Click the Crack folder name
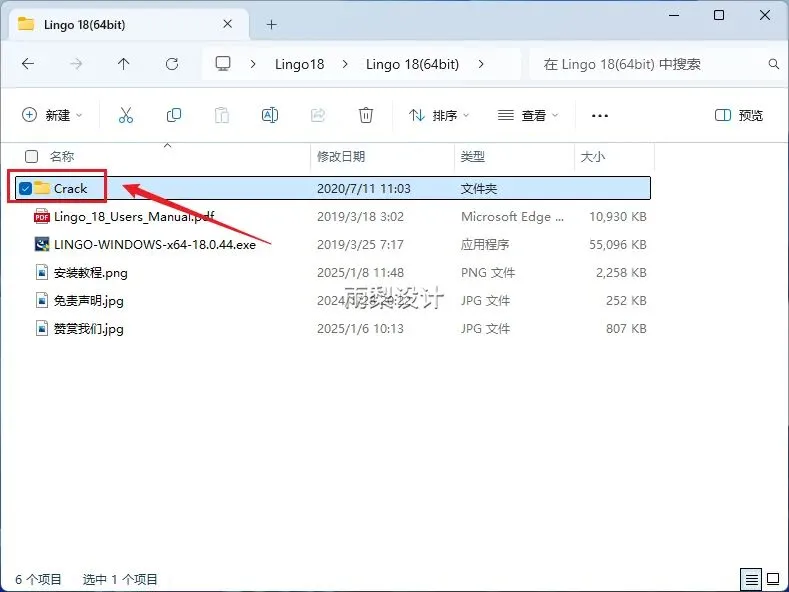Screen dimensions: 789x592 (x=70, y=188)
